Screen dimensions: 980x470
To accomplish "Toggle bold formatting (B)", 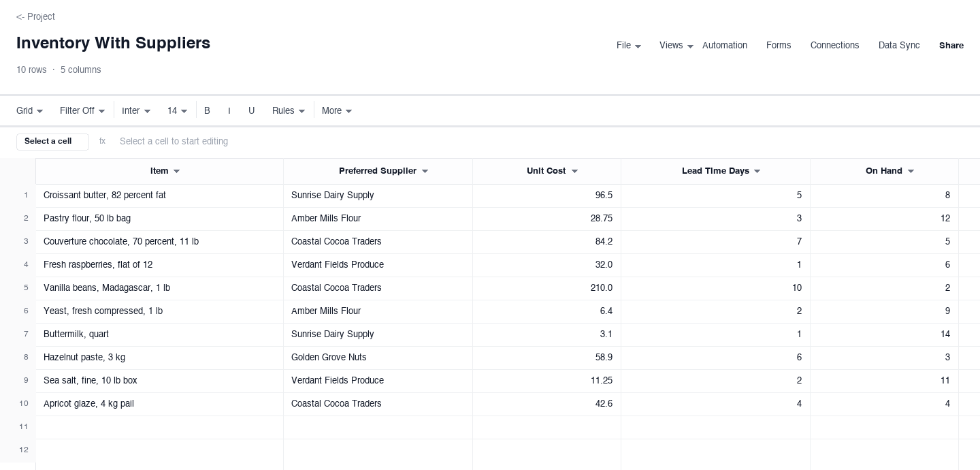I will (207, 110).
